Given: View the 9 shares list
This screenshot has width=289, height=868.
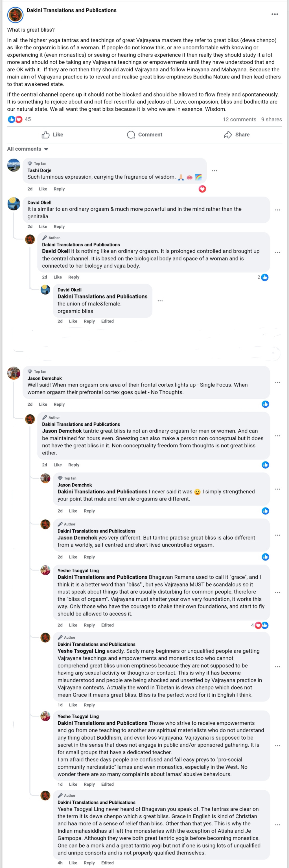Looking at the screenshot, I should (271, 119).
